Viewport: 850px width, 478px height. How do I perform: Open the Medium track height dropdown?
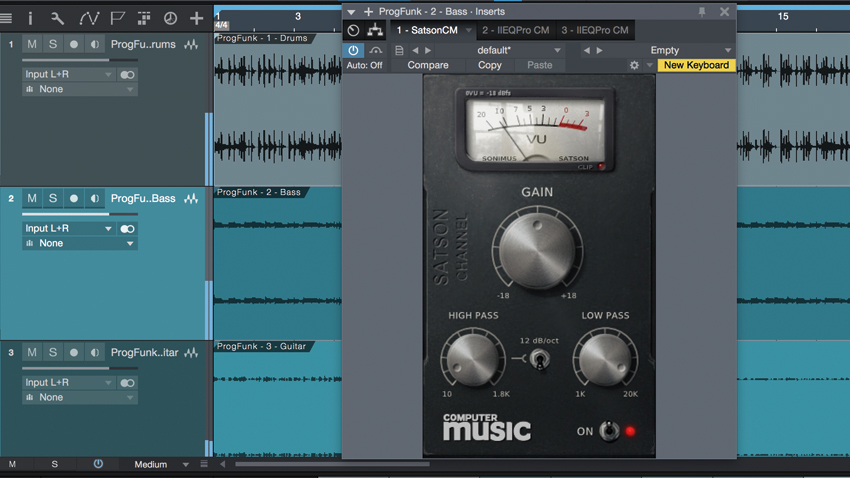tap(161, 464)
